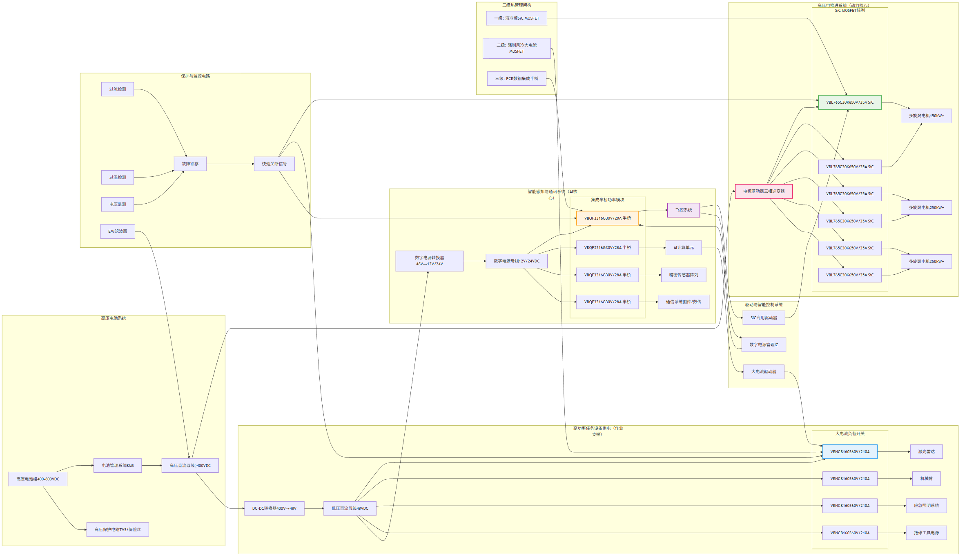The width and height of the screenshot is (967, 560).
Task: Select the 过温检测 node
Action: [118, 178]
